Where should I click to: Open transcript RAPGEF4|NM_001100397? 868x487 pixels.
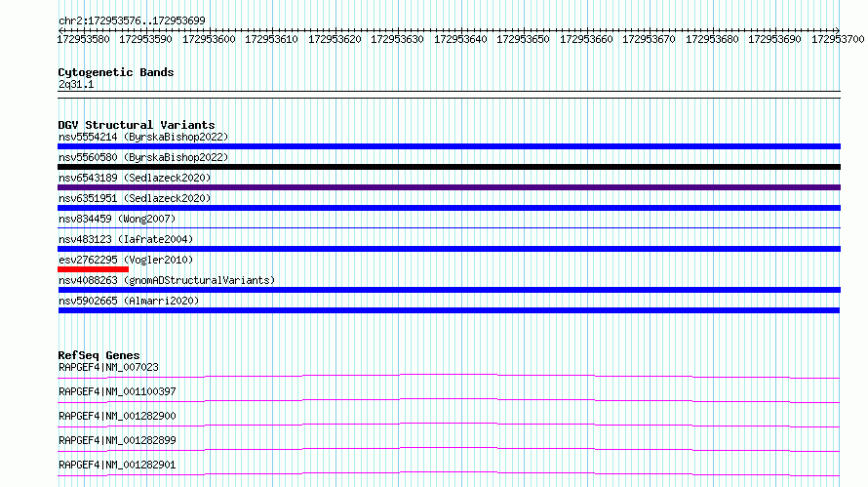point(117,391)
